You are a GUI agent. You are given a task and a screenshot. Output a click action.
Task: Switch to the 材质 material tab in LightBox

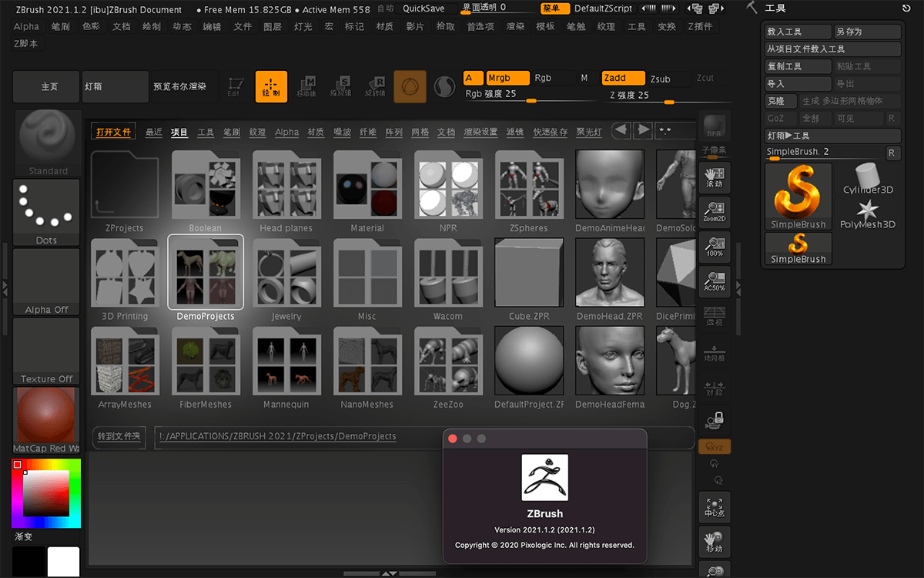click(x=316, y=132)
